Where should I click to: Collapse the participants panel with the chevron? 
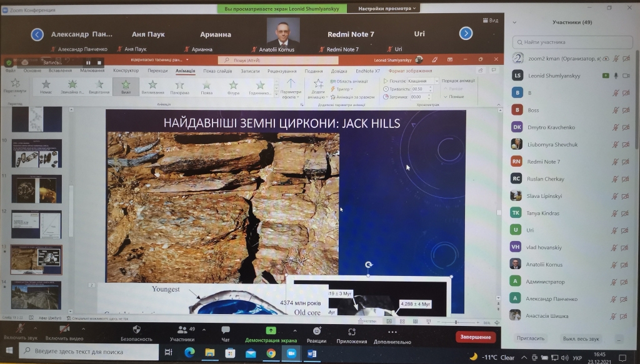[x=515, y=22]
